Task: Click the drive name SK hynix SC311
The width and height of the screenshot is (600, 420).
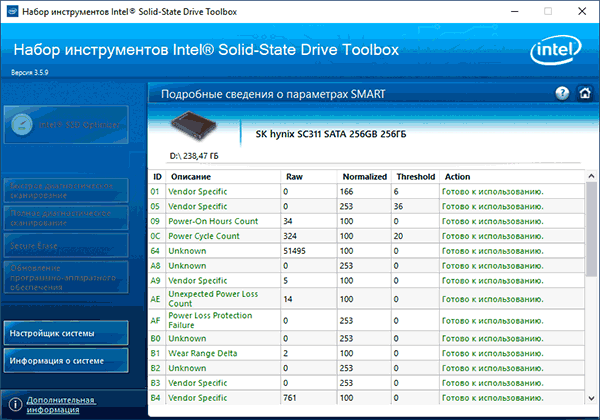Action: click(x=331, y=134)
